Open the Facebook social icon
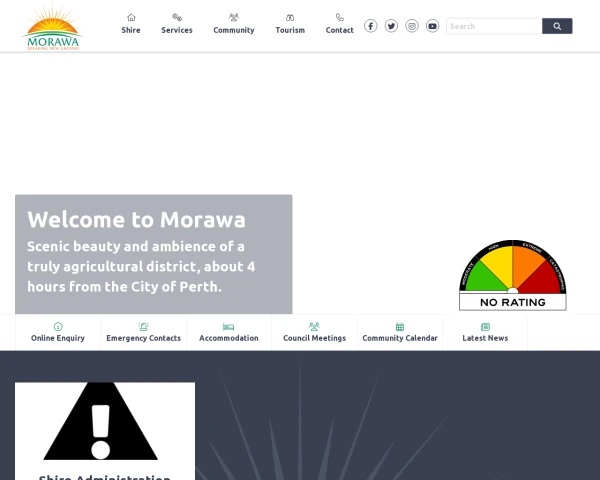The width and height of the screenshot is (600, 480). [370, 26]
